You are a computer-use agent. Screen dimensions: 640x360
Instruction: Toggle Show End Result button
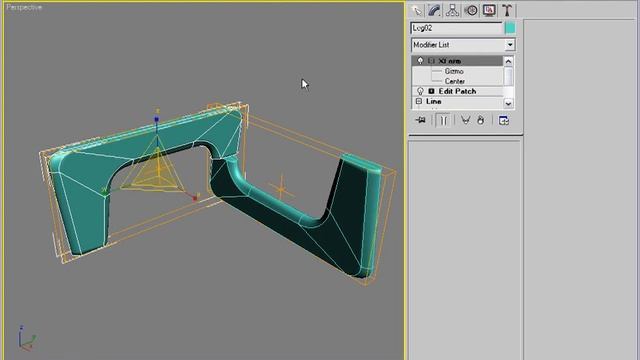[x=443, y=120]
